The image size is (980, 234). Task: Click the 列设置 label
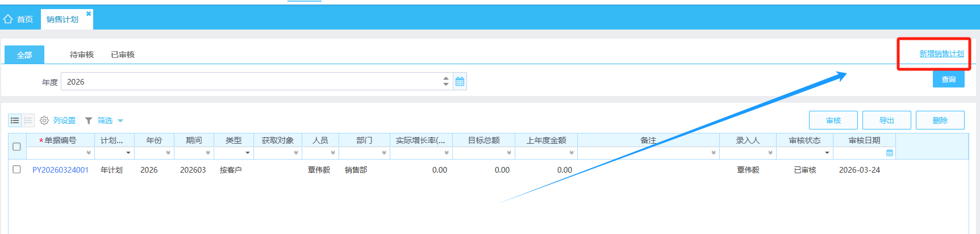click(64, 120)
